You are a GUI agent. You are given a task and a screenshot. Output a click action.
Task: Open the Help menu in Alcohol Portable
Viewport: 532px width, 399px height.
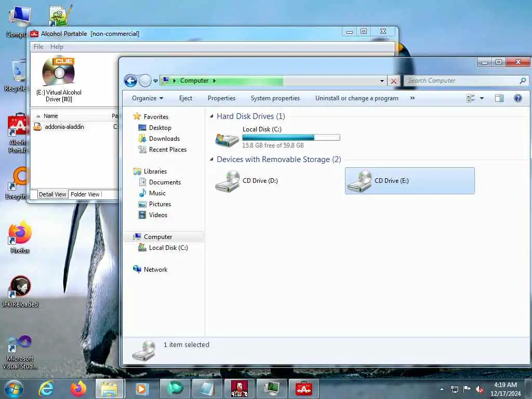57,47
